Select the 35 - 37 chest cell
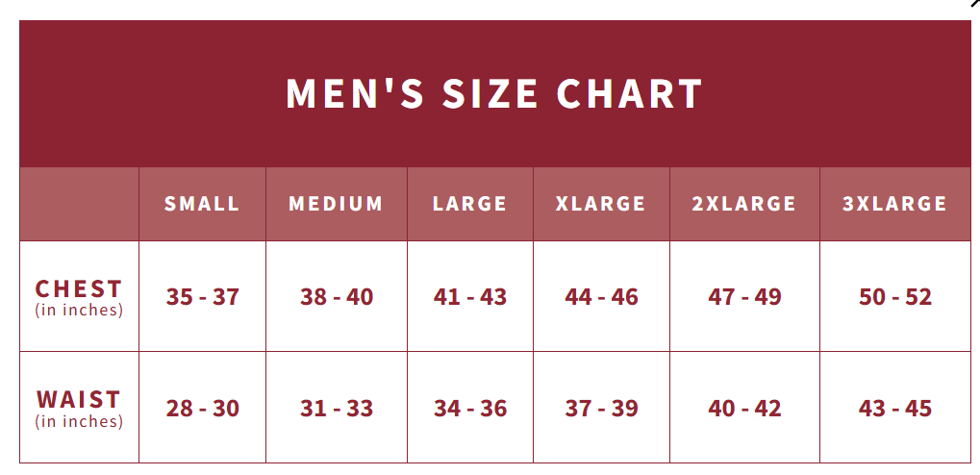Image resolution: width=980 pixels, height=475 pixels. click(202, 297)
